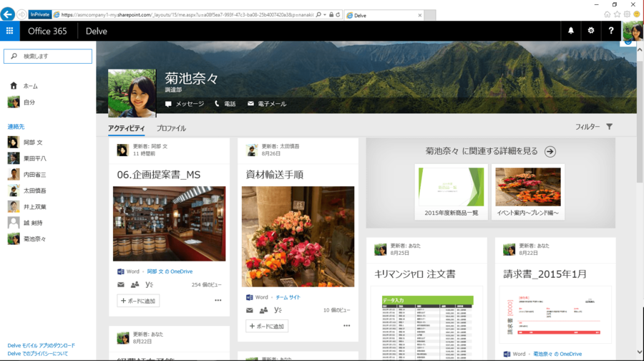Open more options on 資材輸送手順 card

(346, 326)
